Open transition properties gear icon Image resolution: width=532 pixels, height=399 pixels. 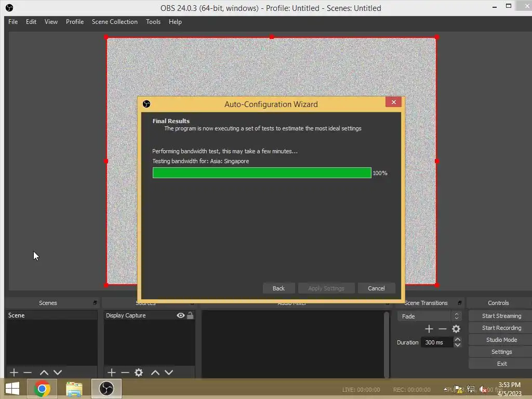(x=456, y=329)
